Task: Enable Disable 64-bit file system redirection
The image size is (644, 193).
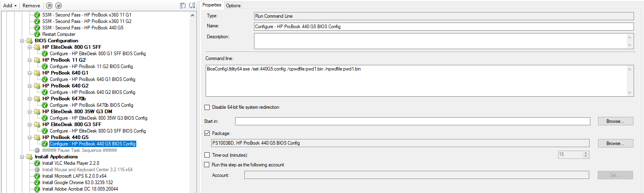Action: pyautogui.click(x=207, y=108)
